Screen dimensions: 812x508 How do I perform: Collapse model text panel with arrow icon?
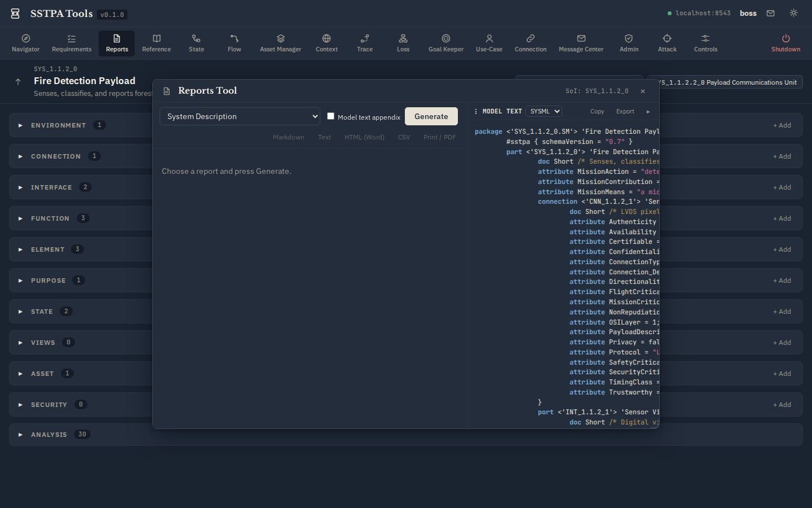click(x=648, y=112)
